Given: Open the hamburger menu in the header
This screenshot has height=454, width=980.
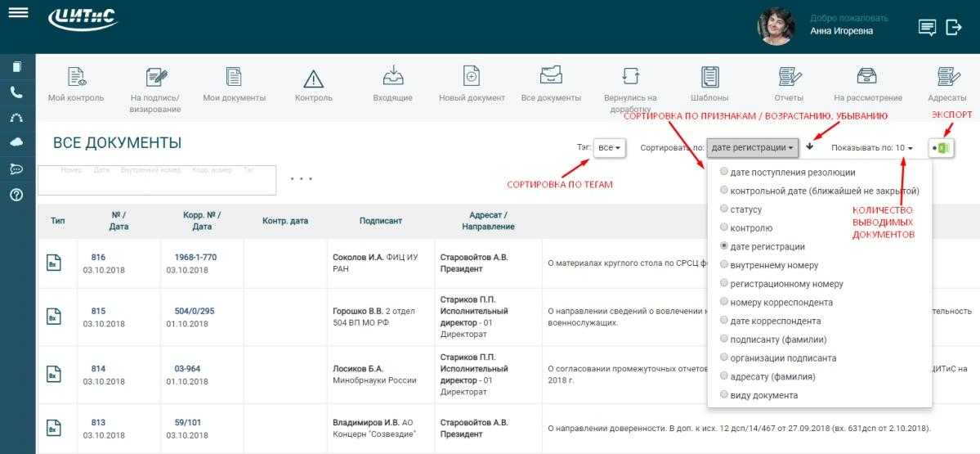Looking at the screenshot, I should pyautogui.click(x=17, y=14).
